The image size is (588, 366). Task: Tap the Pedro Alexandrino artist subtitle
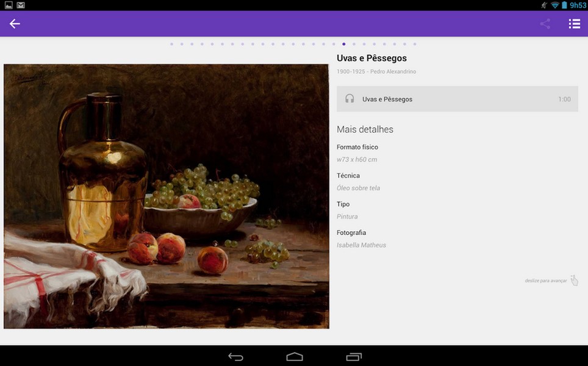coord(393,72)
